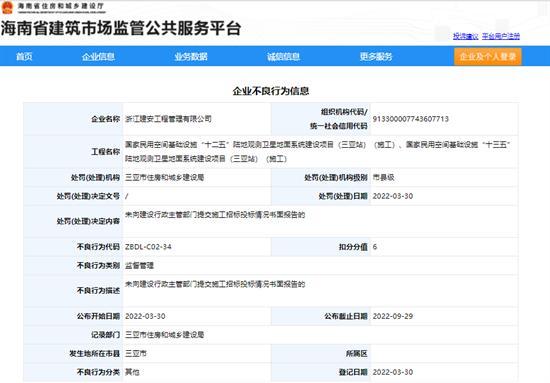Open the 业务数据 menu item
Viewport: 550px width, 383px height.
(191, 56)
